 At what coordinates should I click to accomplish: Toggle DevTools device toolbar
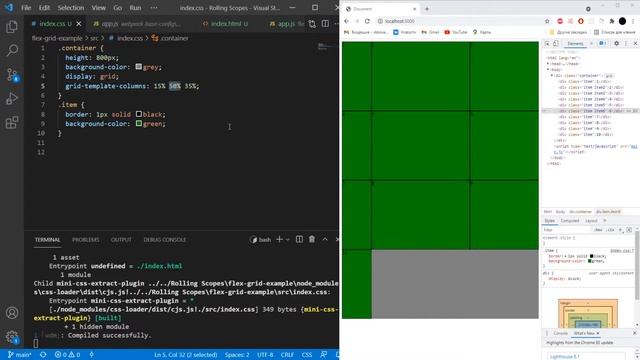click(556, 43)
